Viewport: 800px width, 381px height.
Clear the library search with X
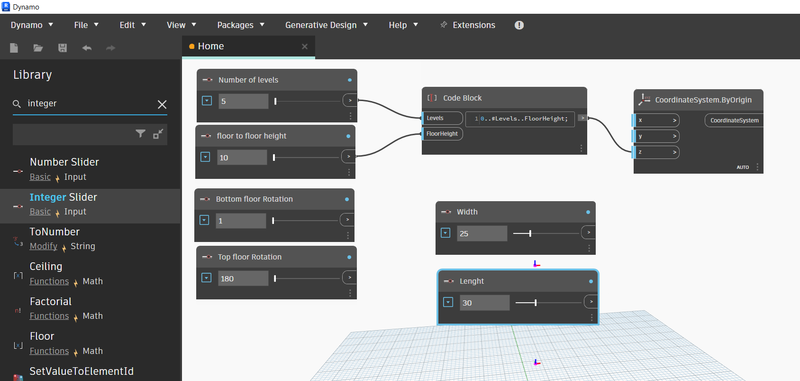[162, 105]
